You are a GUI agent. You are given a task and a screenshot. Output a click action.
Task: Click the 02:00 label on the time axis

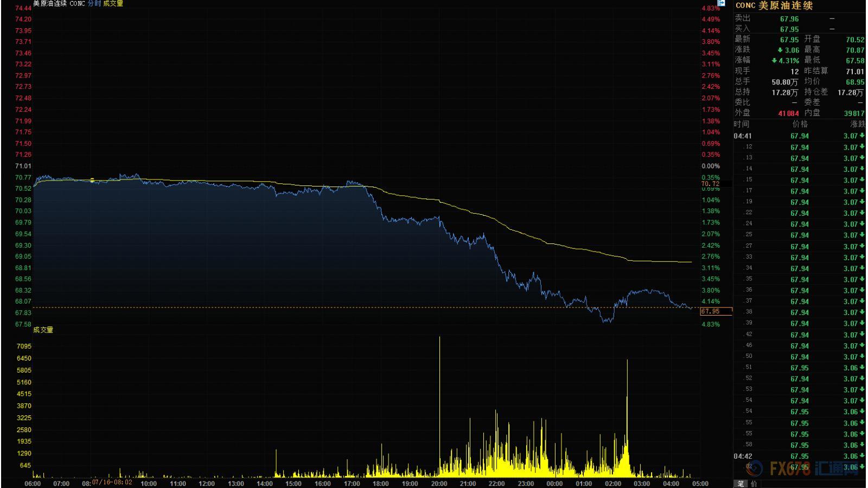point(613,484)
